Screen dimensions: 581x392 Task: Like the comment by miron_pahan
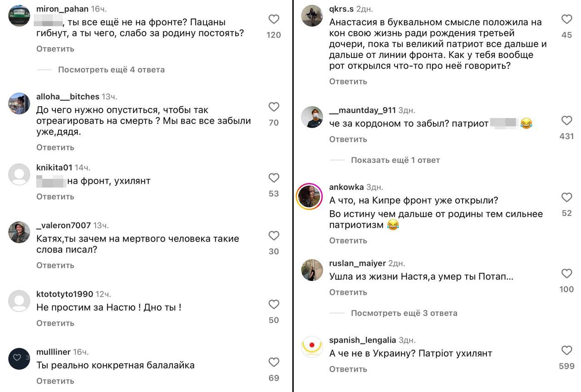click(x=274, y=19)
